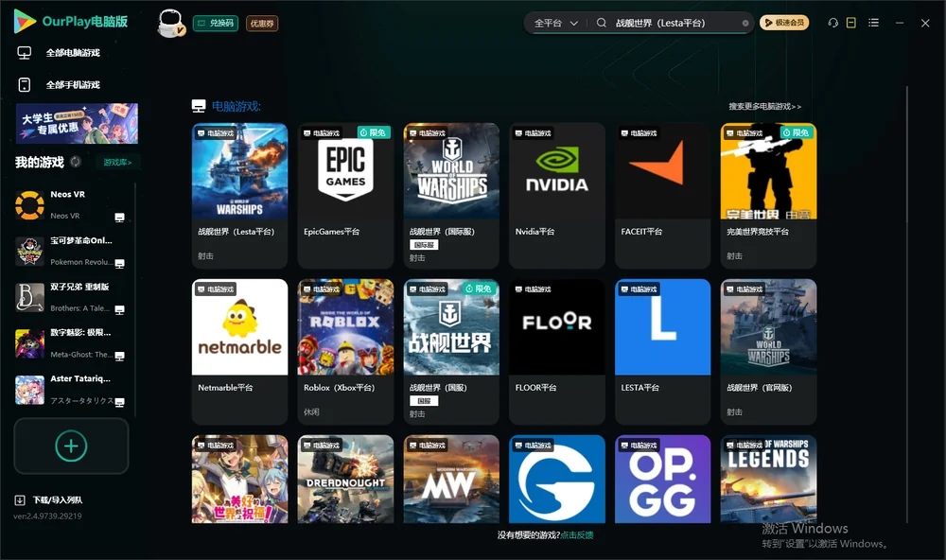Open the 游戏库> link
This screenshot has height=560, width=946.
pyautogui.click(x=117, y=162)
